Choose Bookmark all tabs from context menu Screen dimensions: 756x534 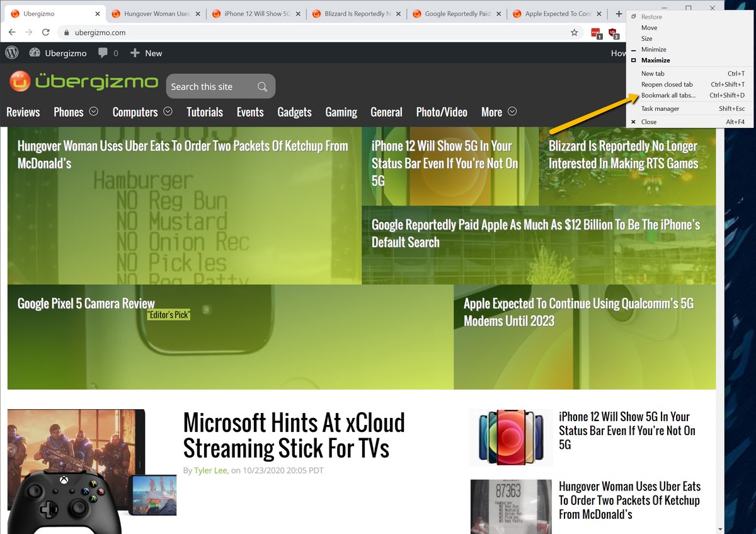pyautogui.click(x=689, y=95)
